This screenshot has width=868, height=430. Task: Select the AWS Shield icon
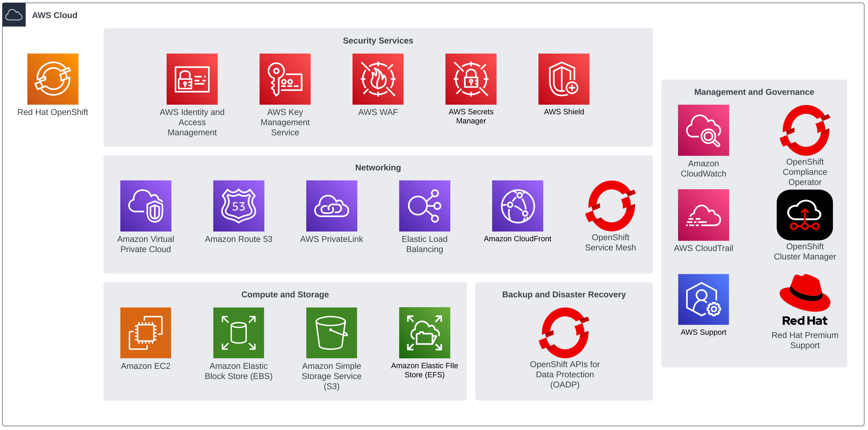564,79
